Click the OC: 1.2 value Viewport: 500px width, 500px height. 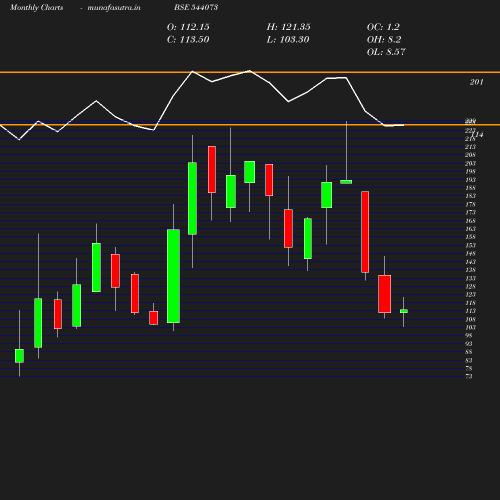(383, 27)
